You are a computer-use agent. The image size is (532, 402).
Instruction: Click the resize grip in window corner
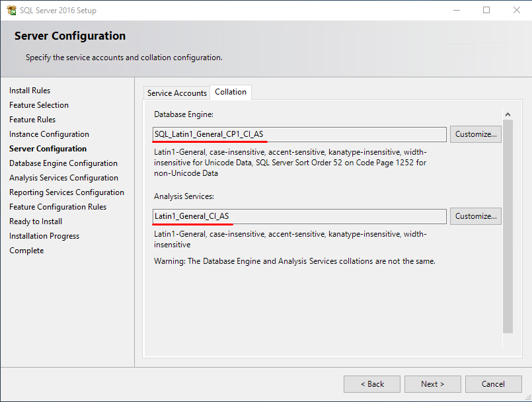click(x=527, y=397)
